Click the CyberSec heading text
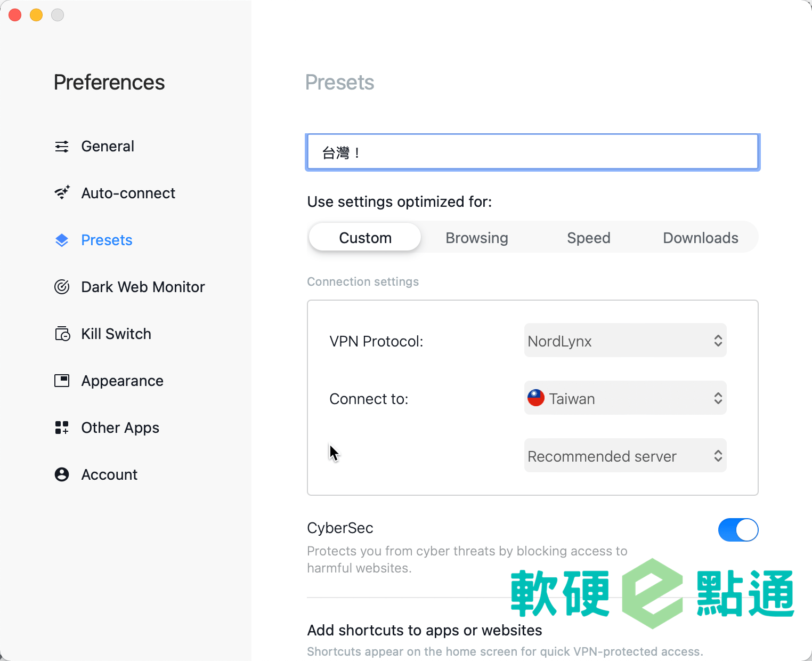The width and height of the screenshot is (812, 661). (340, 528)
